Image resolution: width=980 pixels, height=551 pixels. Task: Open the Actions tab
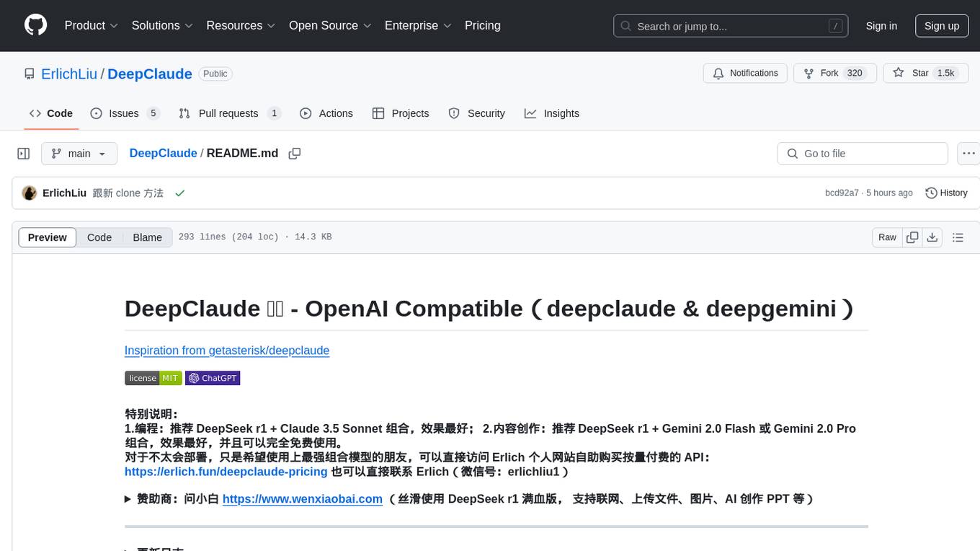326,113
